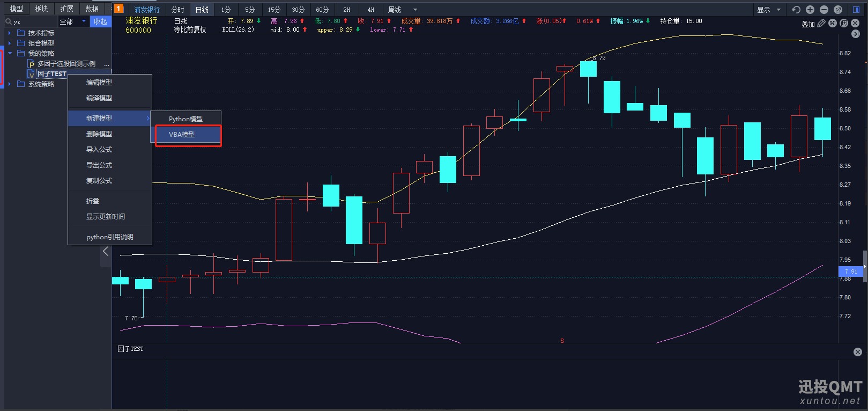Screen dimensions: 868x411
Task: Select Python模型 in submenu
Action: [186, 119]
